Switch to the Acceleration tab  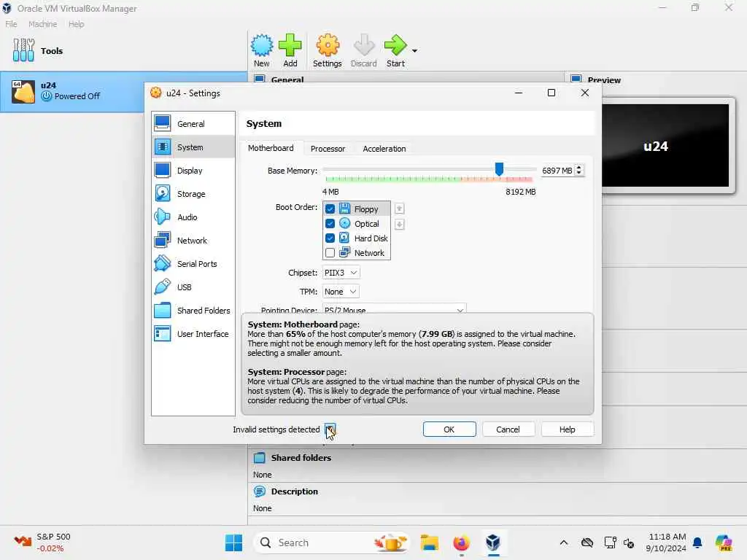[x=384, y=149]
